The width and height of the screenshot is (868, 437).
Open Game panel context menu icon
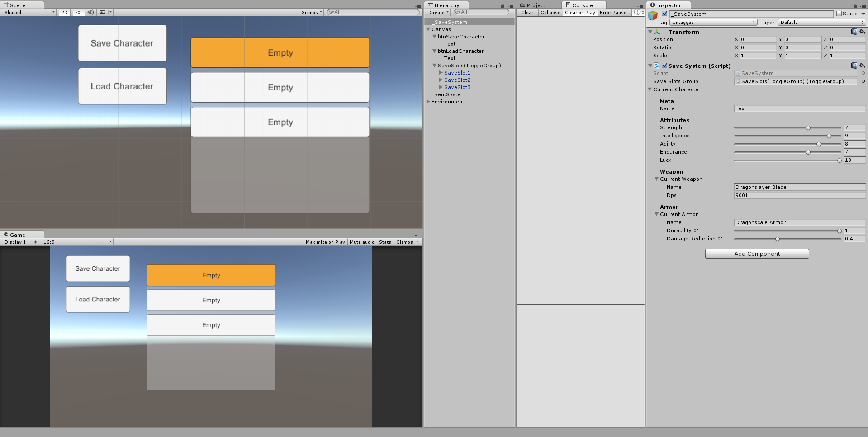coord(418,236)
